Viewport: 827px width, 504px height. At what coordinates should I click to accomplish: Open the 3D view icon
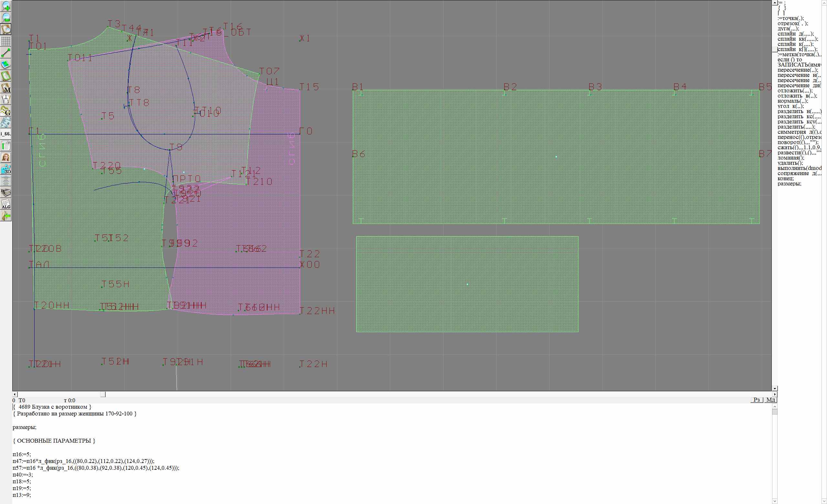(x=6, y=169)
